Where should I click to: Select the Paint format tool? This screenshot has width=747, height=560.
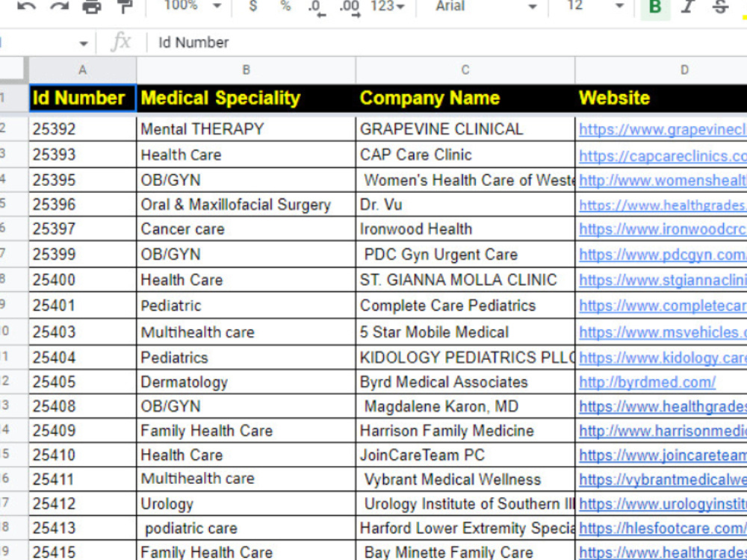(x=124, y=7)
